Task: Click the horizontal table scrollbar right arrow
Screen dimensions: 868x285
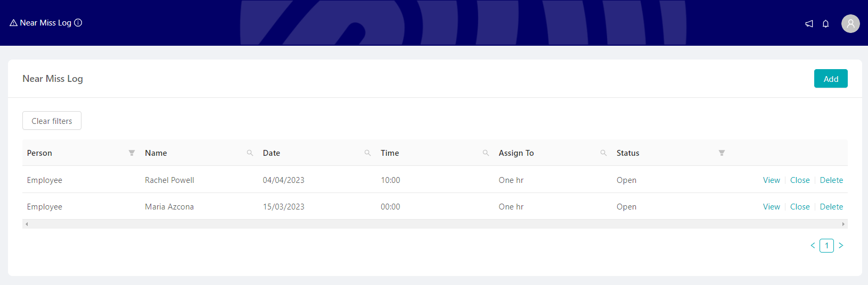Action: coord(843,224)
